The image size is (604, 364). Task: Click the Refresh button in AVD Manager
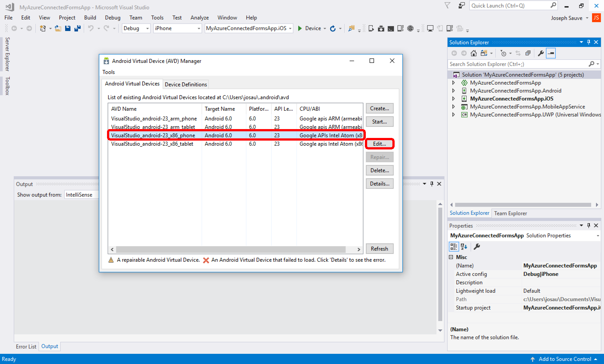[380, 249]
